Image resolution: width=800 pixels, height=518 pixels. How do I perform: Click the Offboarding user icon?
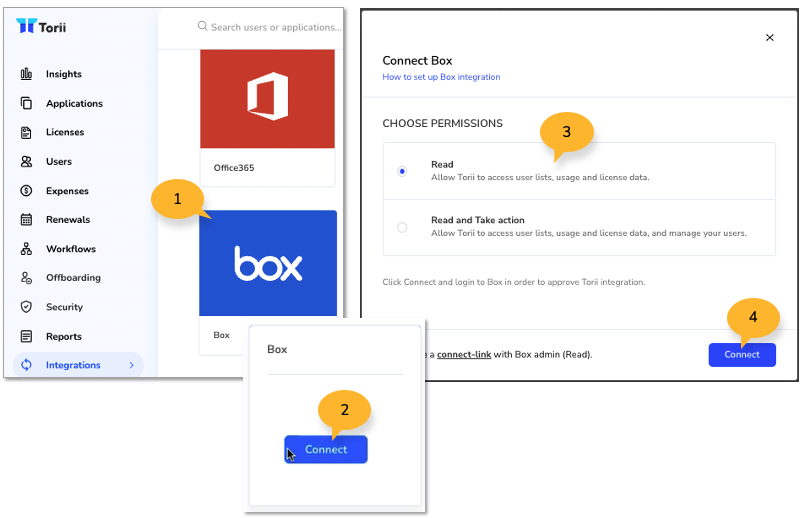point(26,278)
